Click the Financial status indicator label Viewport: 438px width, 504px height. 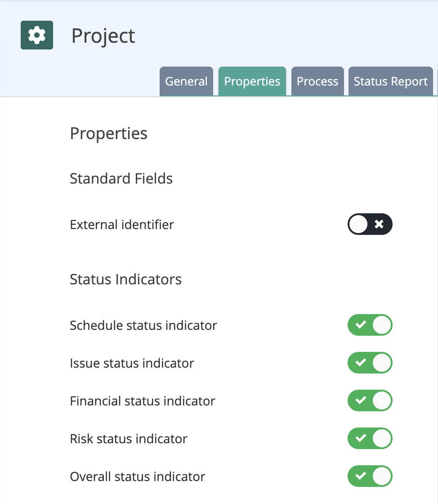coord(143,401)
